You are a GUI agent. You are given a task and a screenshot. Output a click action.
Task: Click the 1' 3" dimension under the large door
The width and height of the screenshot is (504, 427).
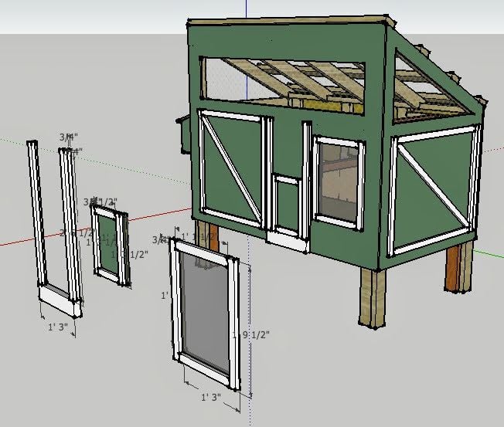[211, 397]
